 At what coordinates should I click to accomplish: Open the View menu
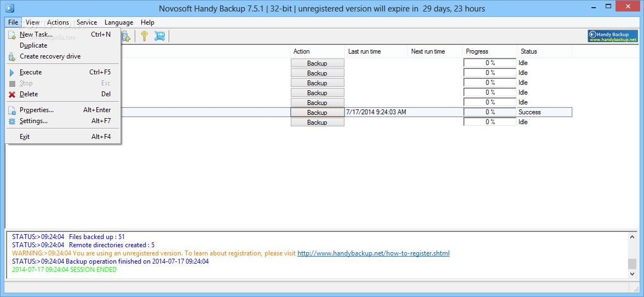[32, 22]
